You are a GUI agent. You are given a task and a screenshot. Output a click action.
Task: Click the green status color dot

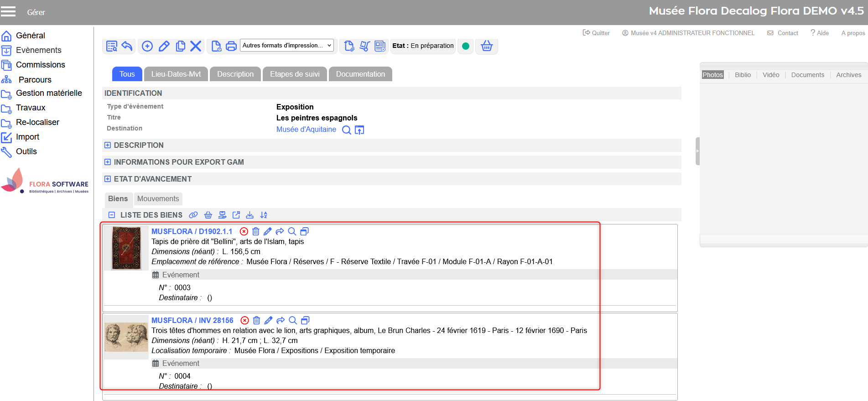[x=466, y=46]
